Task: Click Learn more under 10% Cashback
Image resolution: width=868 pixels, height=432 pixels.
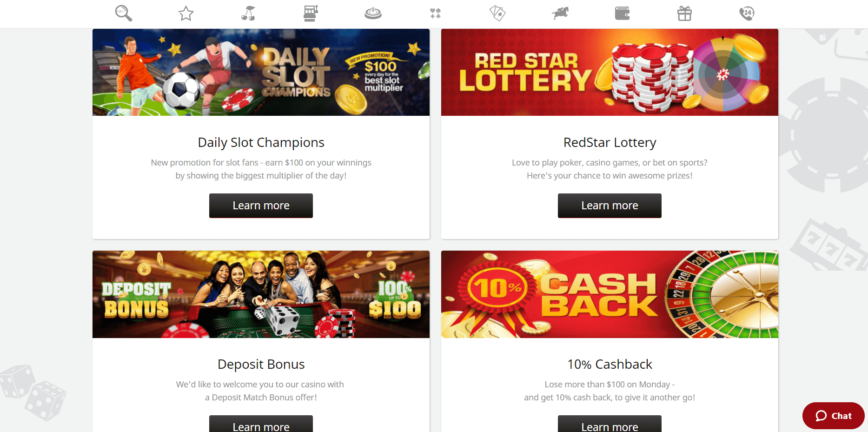Action: 610,424
